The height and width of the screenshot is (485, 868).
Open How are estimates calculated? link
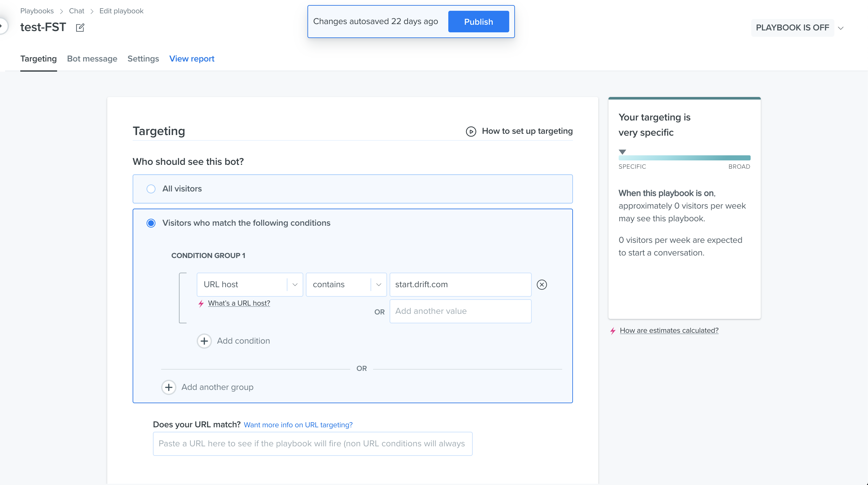(x=669, y=331)
